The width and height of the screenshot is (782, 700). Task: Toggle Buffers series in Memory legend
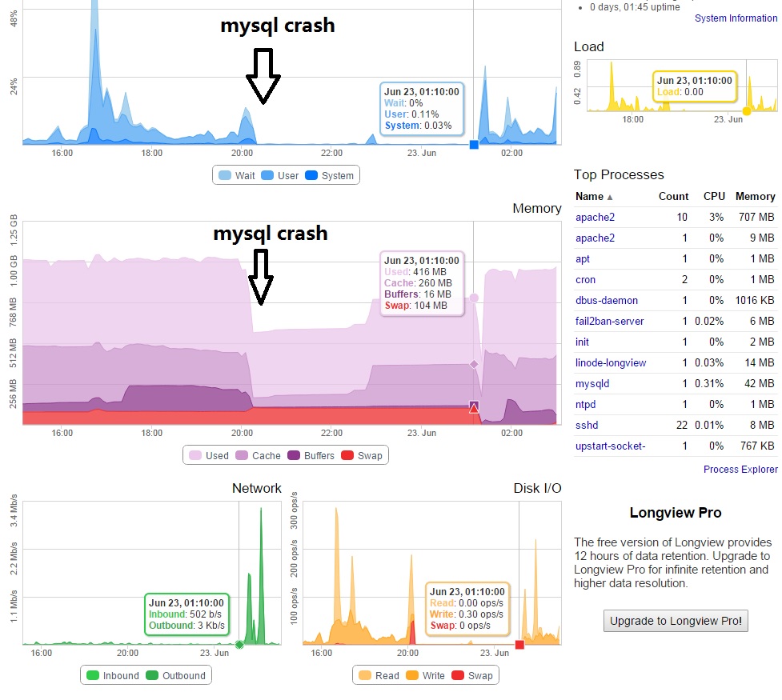tap(311, 456)
